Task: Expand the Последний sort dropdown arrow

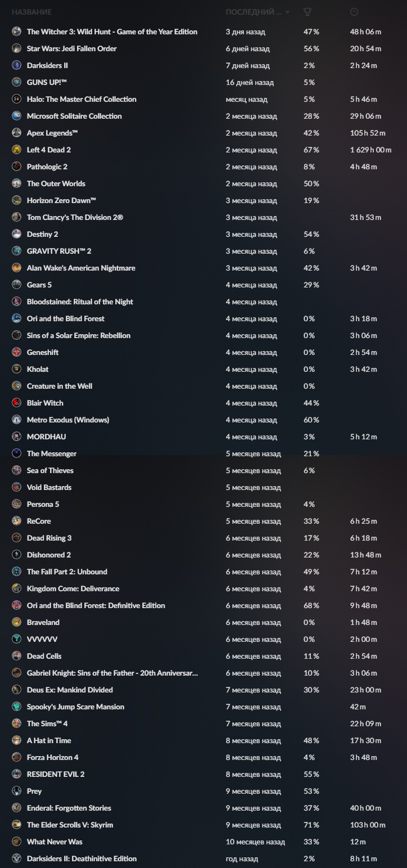Action: click(288, 12)
